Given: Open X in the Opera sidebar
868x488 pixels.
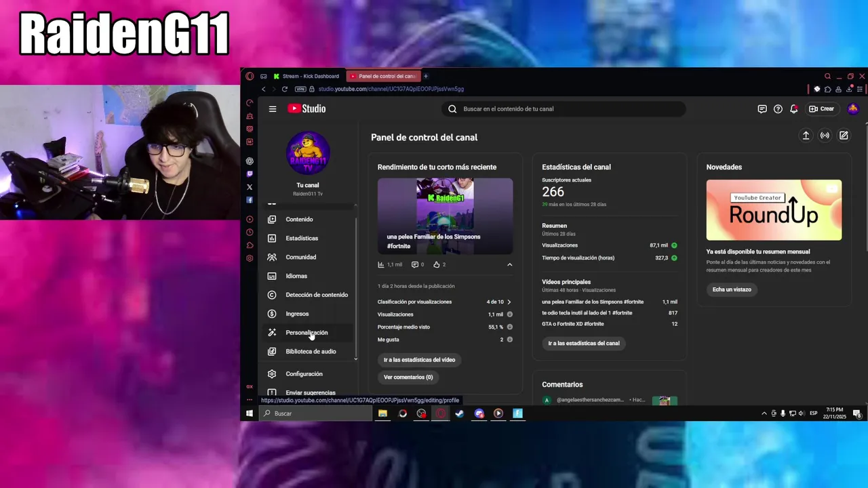Looking at the screenshot, I should click(x=250, y=187).
